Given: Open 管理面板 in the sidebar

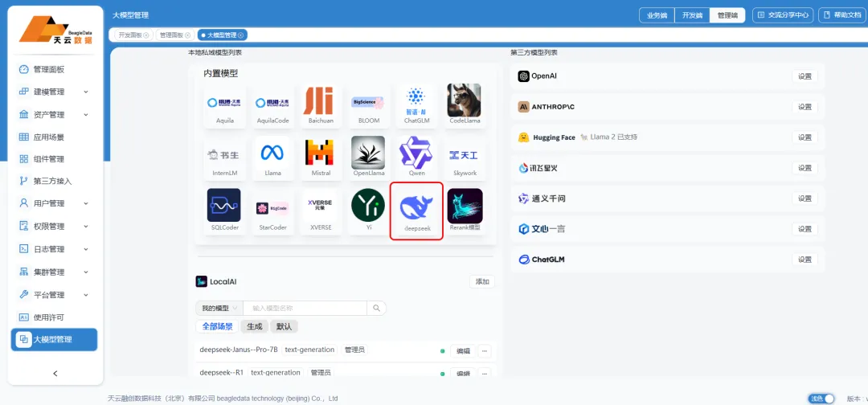Looking at the screenshot, I should [55, 70].
